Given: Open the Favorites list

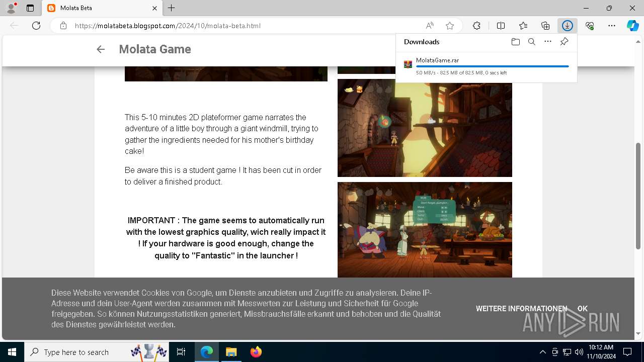Looking at the screenshot, I should pyautogui.click(x=523, y=26).
